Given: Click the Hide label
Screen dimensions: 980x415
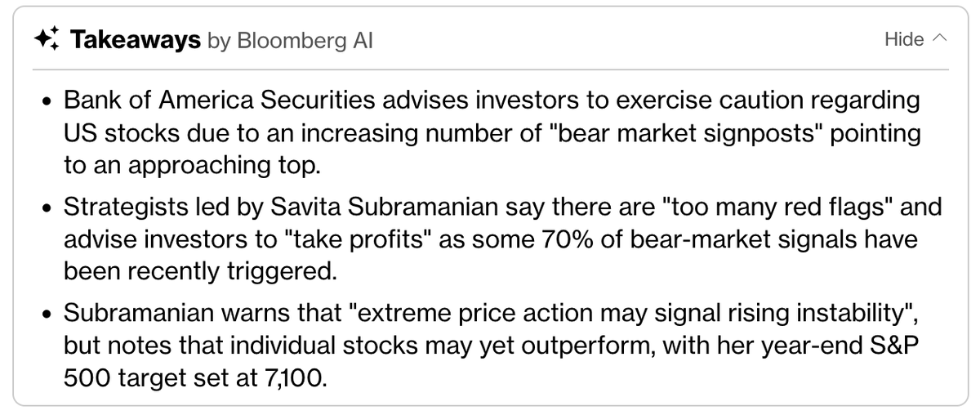Looking at the screenshot, I should pos(904,39).
